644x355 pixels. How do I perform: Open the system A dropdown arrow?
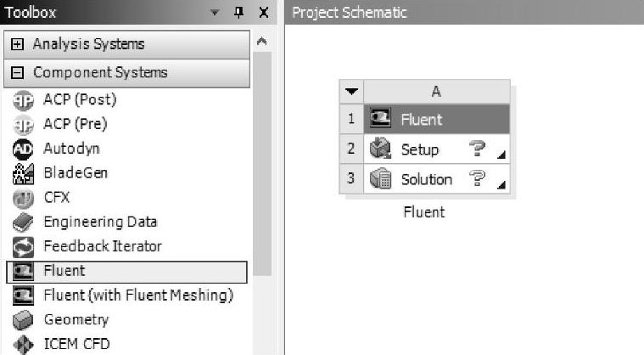click(352, 92)
